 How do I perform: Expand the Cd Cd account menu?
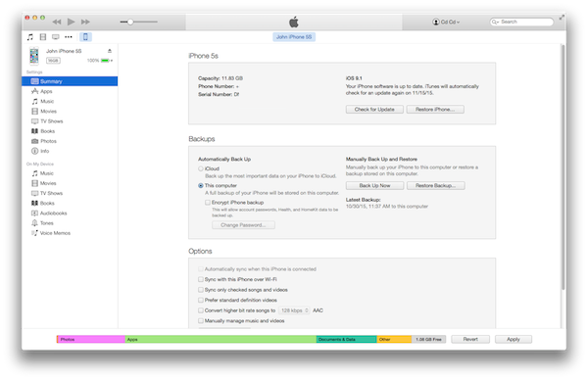pyautogui.click(x=446, y=22)
